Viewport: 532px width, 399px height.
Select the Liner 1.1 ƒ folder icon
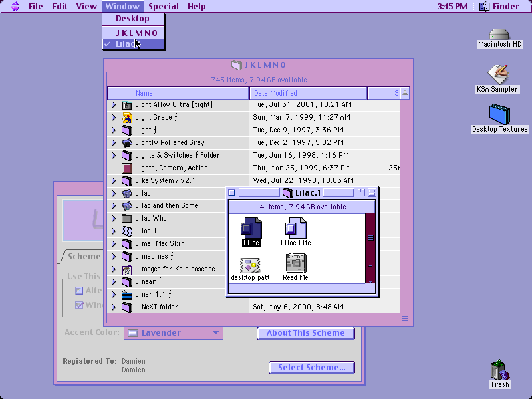coord(126,295)
